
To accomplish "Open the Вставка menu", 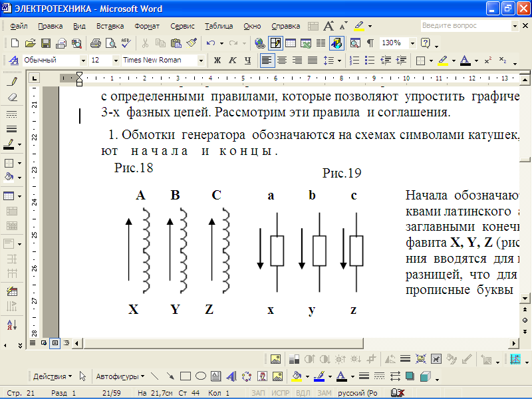I will tap(110, 26).
